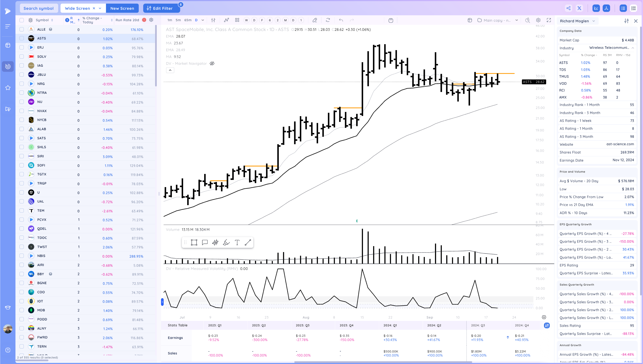Tick the checkbox beside SOFI symbol
Image resolution: width=643 pixels, height=364 pixels.
(22, 165)
